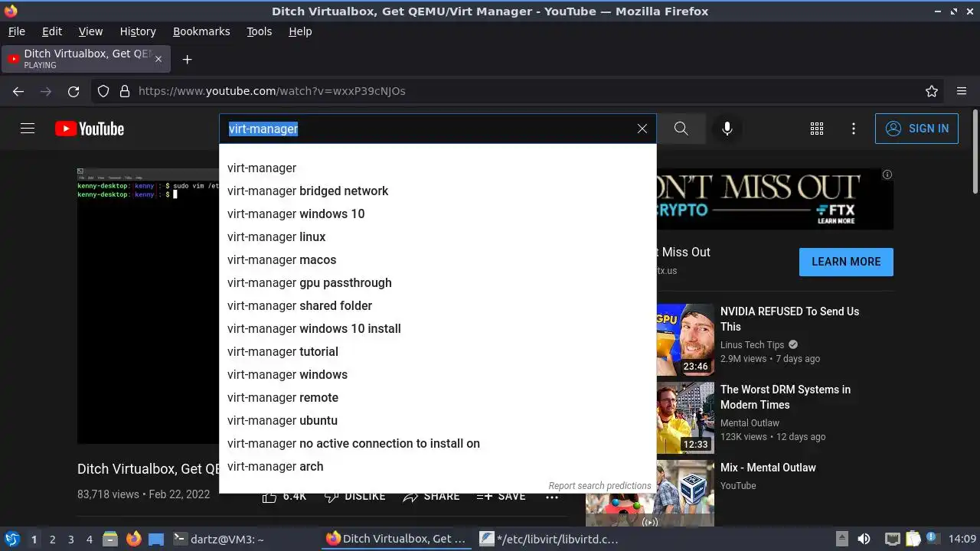Click the DISLIKE button
Viewport: 980px width, 551px height.
[354, 497]
